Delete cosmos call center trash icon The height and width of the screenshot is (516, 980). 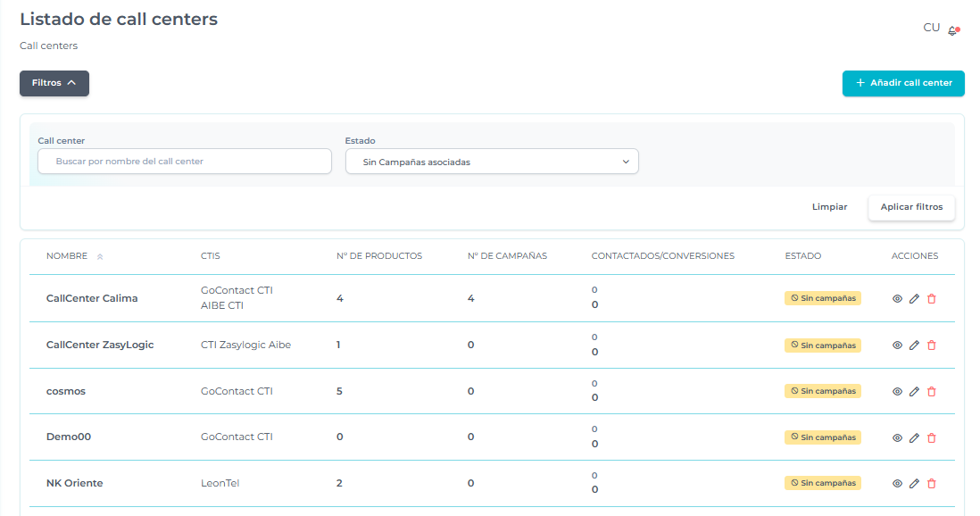(932, 391)
